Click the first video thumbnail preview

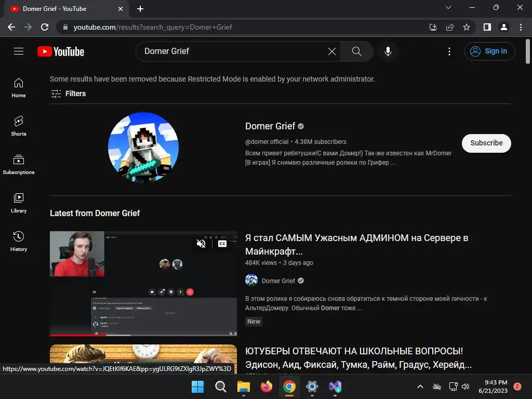click(143, 284)
